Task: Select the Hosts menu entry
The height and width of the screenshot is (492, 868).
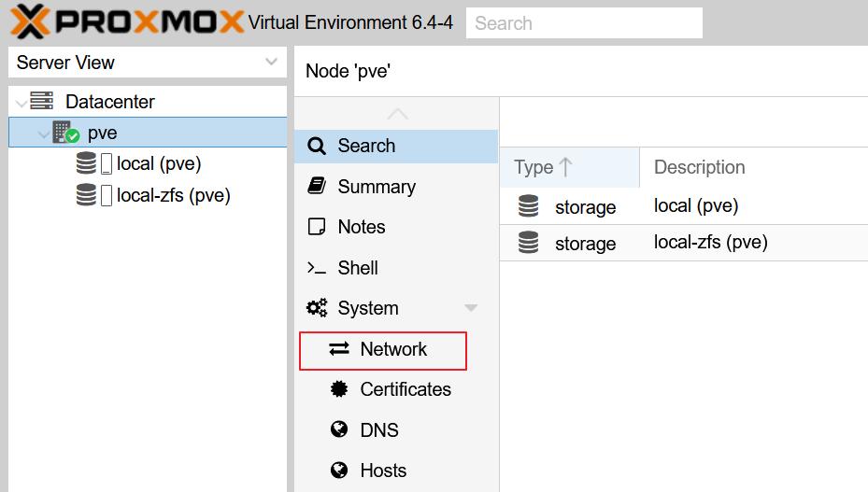Action: pyautogui.click(x=383, y=471)
